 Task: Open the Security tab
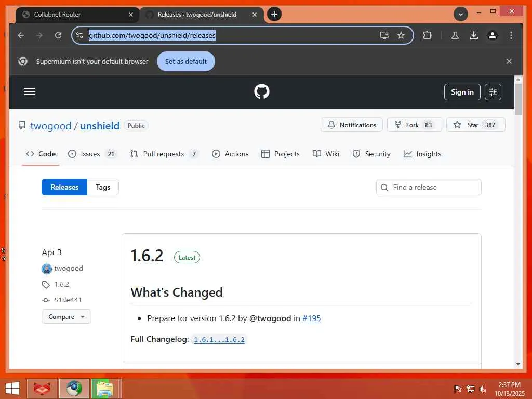point(371,154)
